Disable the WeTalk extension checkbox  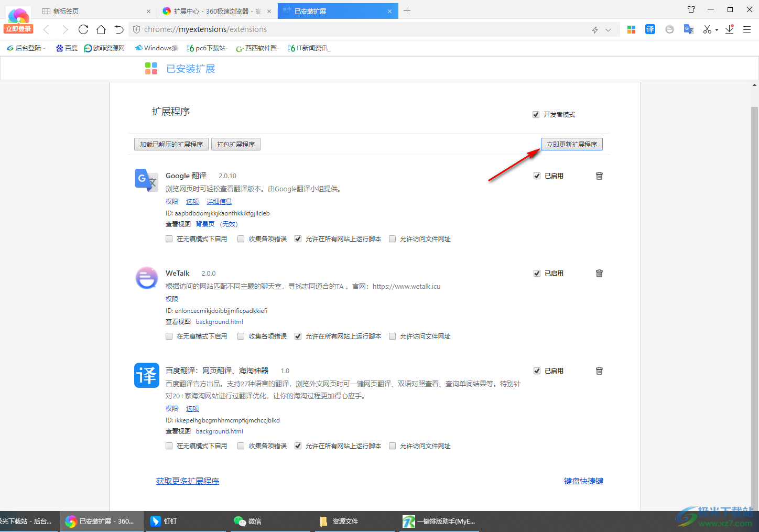pyautogui.click(x=537, y=274)
